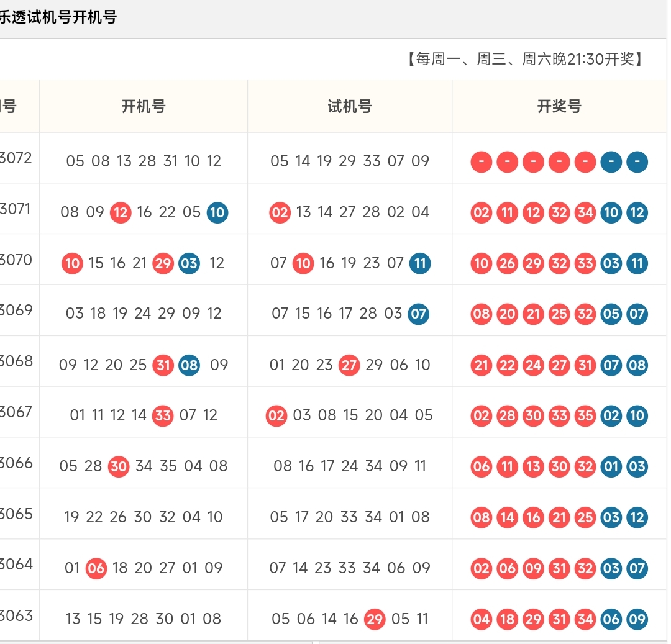Click highlighted blue 07 in row 3069 试机号
The width and height of the screenshot is (671, 644).
coord(419,314)
